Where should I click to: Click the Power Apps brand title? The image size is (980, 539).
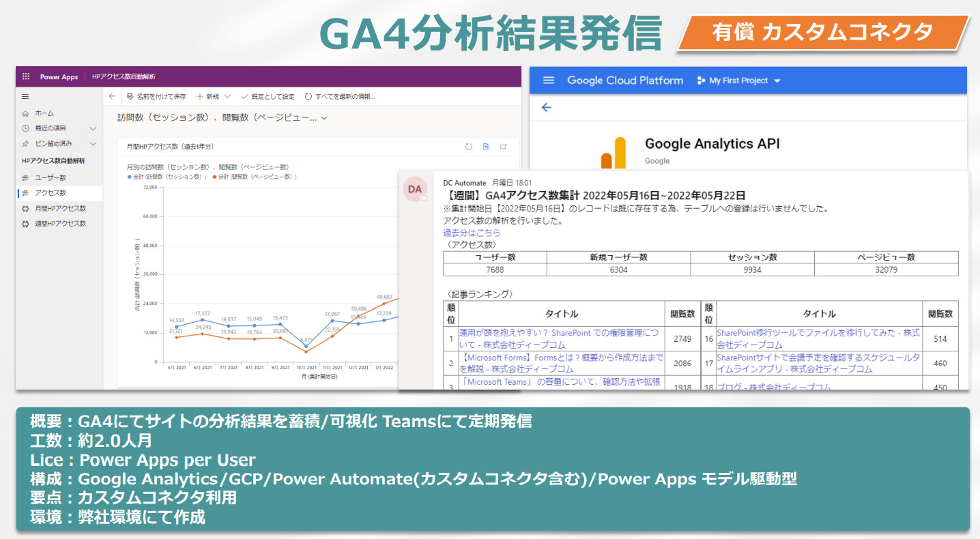pos(59,77)
